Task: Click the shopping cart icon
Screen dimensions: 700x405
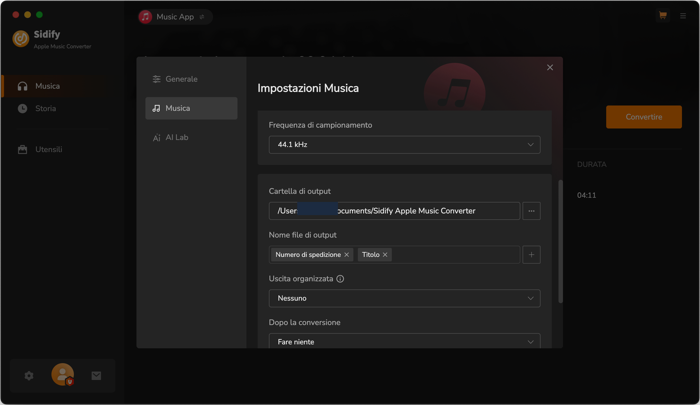Action: coord(662,16)
